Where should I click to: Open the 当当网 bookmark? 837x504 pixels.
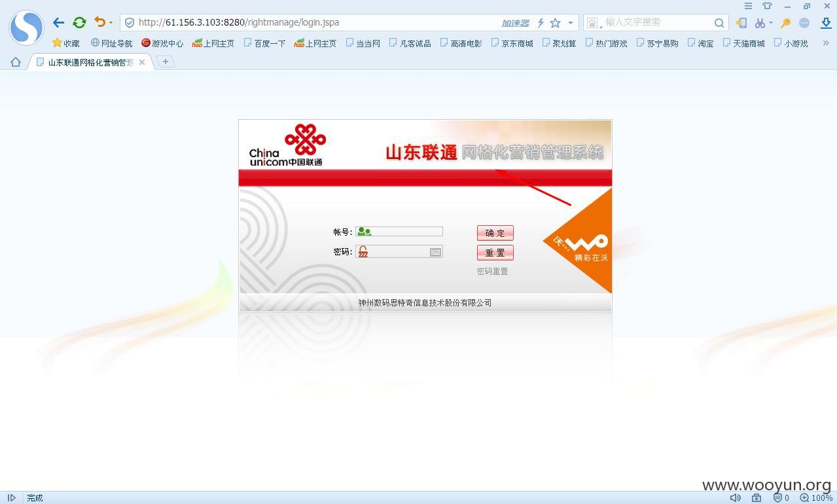tap(363, 43)
